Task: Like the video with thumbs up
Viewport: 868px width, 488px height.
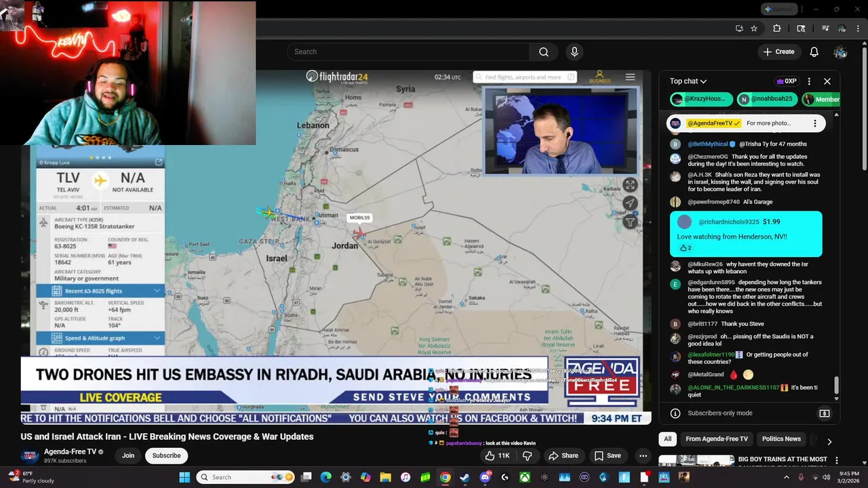Action: [x=497, y=455]
